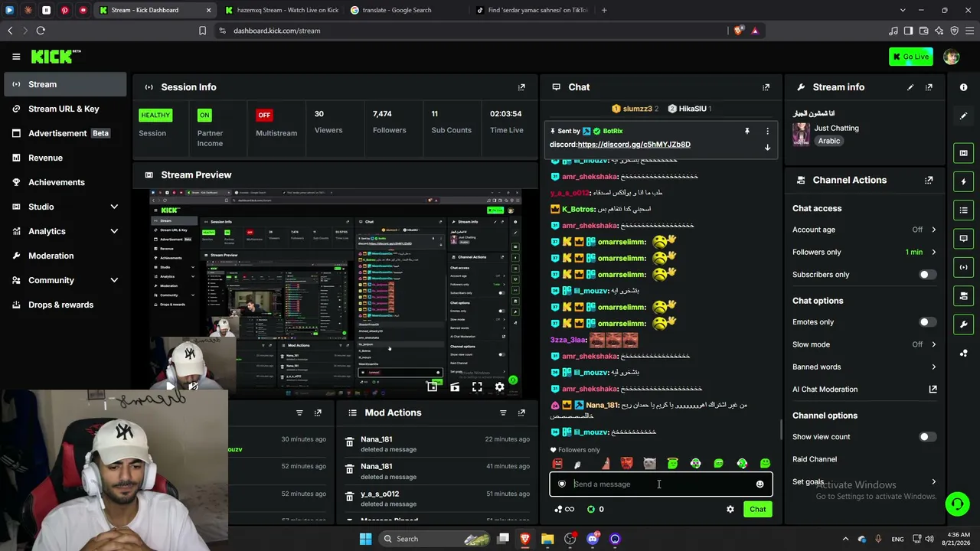Click the info icon in right toolbar

click(963, 87)
